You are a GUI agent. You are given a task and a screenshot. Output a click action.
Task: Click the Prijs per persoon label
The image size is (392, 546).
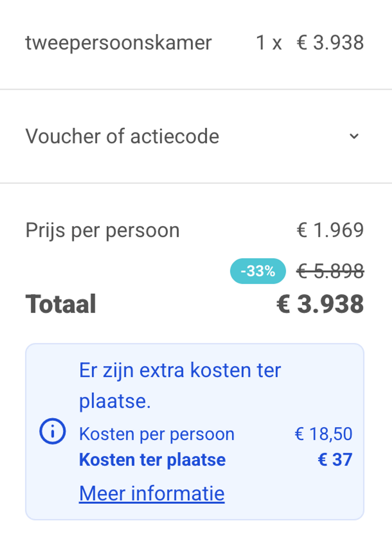click(x=103, y=230)
